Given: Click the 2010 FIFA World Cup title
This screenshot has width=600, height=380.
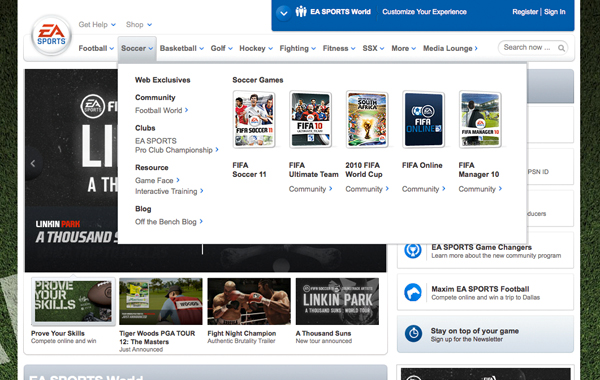Looking at the screenshot, I should [x=364, y=170].
